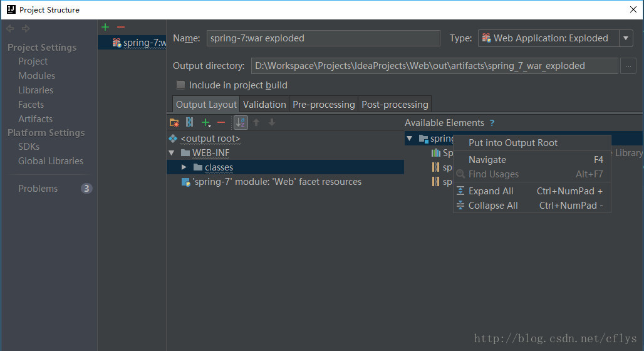The height and width of the screenshot is (351, 644).
Task: Open the Type dropdown arrow
Action: click(625, 38)
